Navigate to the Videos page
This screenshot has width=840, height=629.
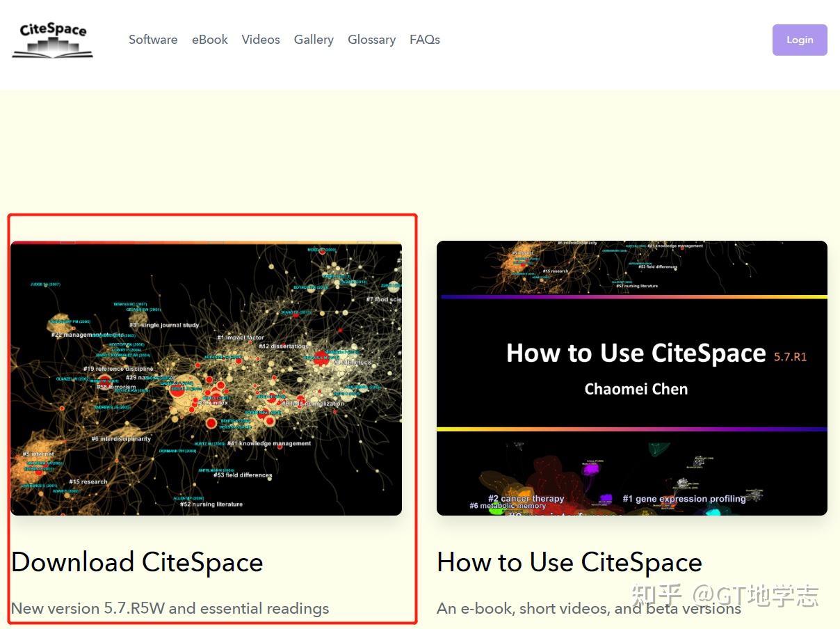coord(261,40)
